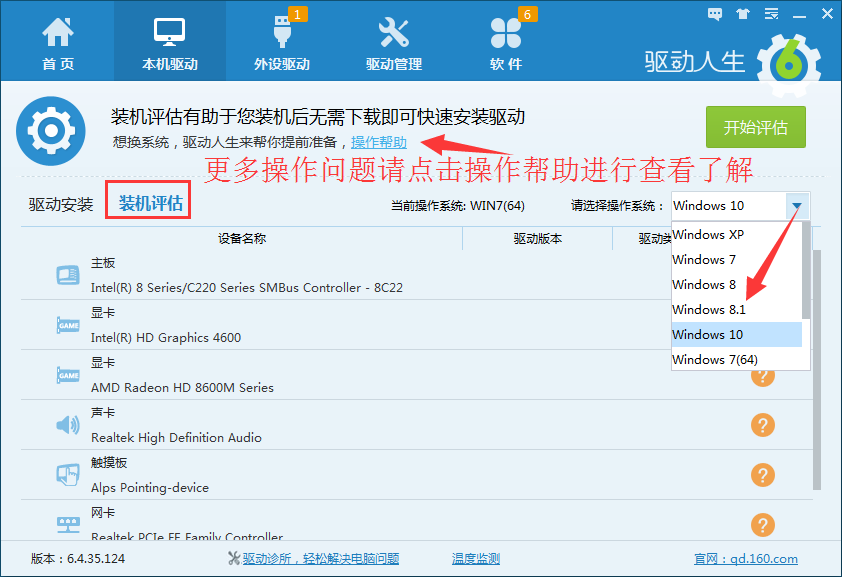Click the 声卡 category label
Image resolution: width=842 pixels, height=577 pixels.
[103, 413]
